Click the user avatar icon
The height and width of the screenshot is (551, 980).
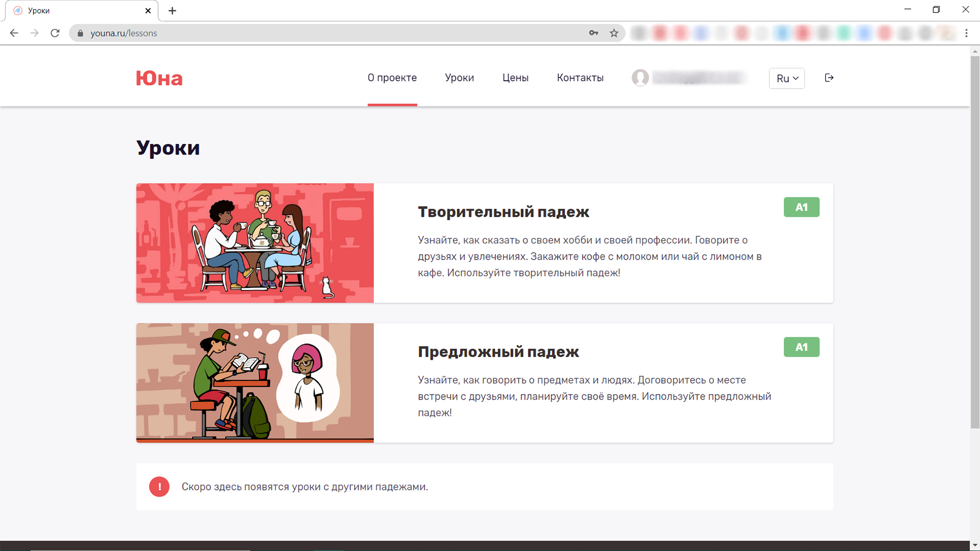pos(640,78)
